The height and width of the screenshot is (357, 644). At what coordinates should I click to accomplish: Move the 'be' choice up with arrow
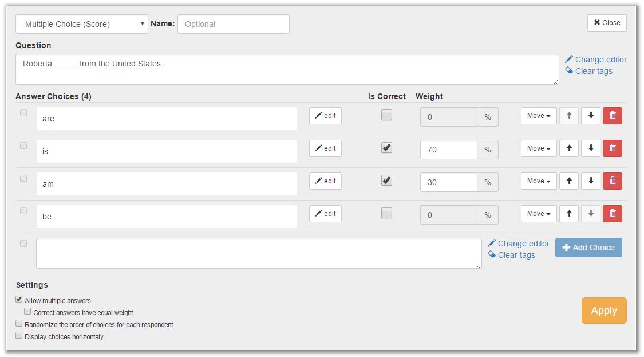(x=569, y=214)
